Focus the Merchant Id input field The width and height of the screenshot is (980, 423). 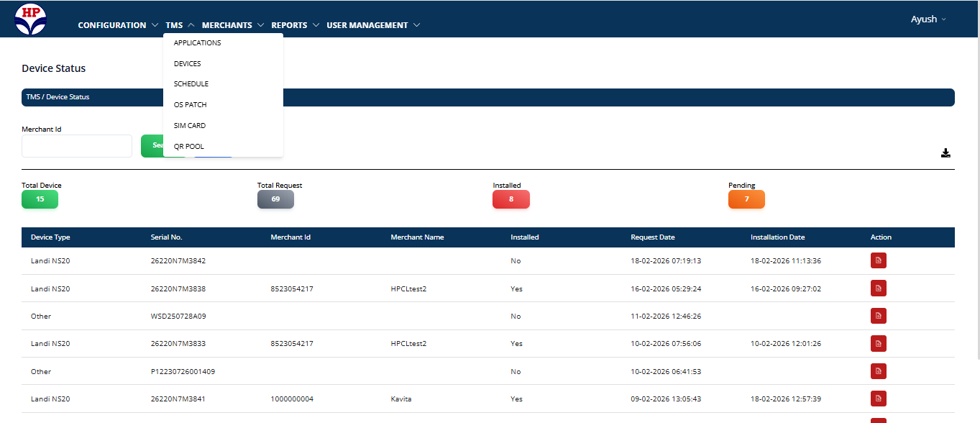tap(77, 146)
